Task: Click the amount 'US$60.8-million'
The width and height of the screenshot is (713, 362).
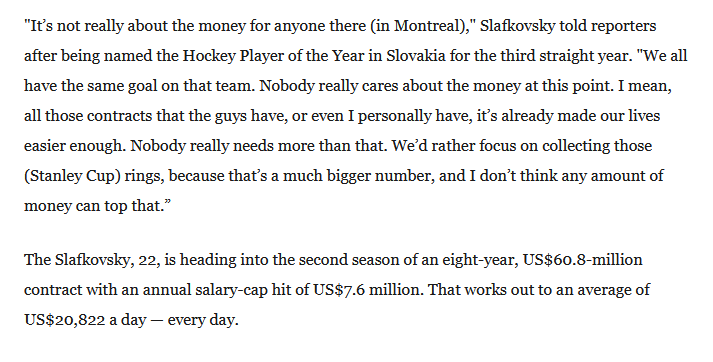Action: click(x=582, y=260)
